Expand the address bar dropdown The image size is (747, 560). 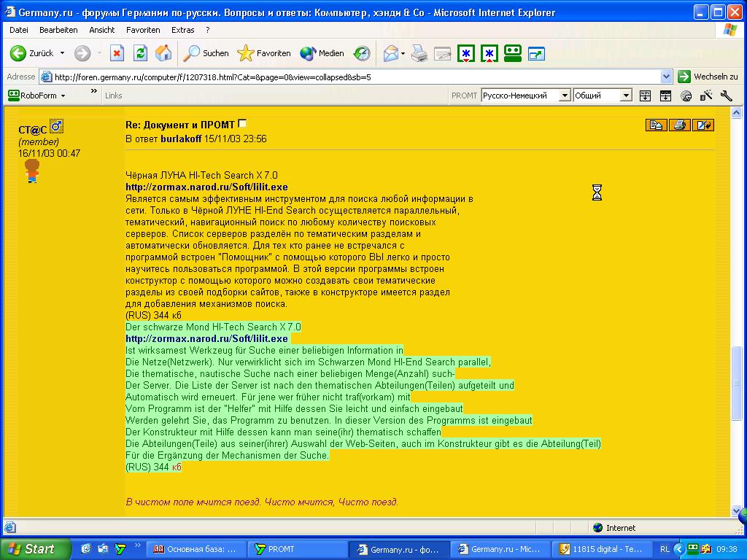[x=667, y=77]
